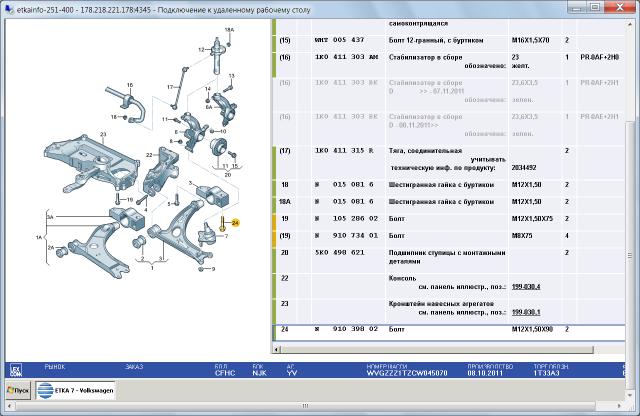Select row 24 Болт N 910 398 02
Screen dimensions: 640x416
pyautogui.click(x=448, y=332)
